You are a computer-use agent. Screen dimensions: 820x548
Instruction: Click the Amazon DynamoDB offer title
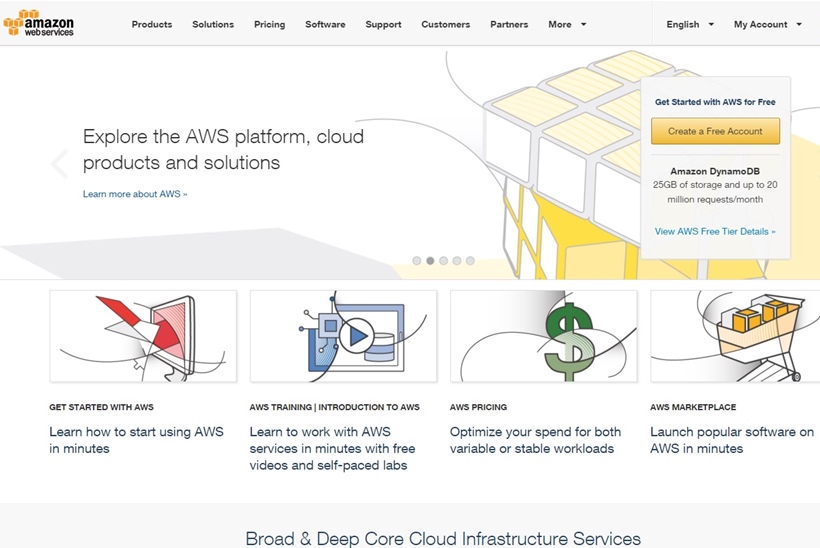click(x=715, y=171)
